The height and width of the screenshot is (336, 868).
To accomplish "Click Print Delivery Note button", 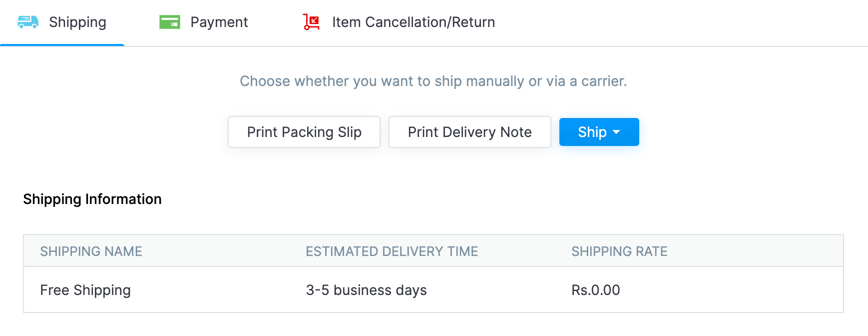I will click(x=469, y=132).
